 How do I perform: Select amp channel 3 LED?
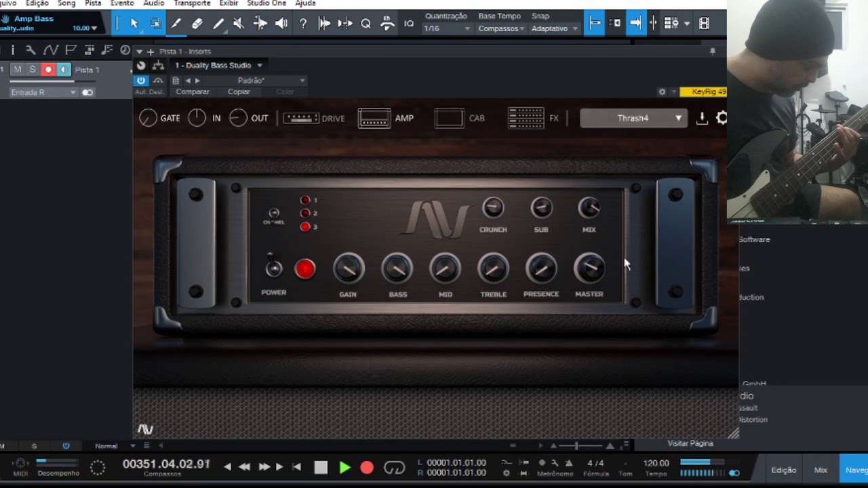305,226
